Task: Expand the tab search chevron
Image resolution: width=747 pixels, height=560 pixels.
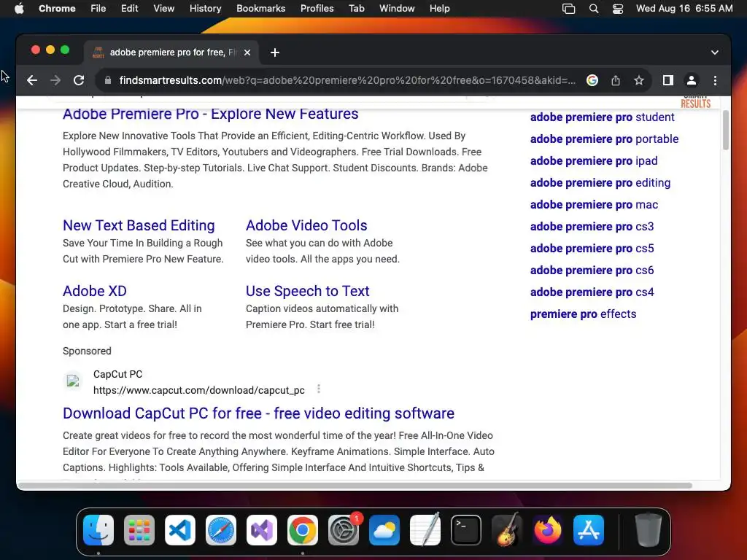Action: point(715,52)
